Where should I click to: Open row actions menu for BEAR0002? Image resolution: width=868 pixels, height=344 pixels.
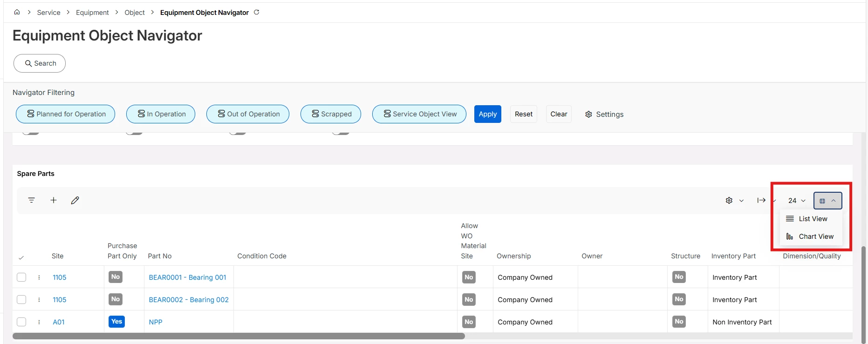pos(39,300)
